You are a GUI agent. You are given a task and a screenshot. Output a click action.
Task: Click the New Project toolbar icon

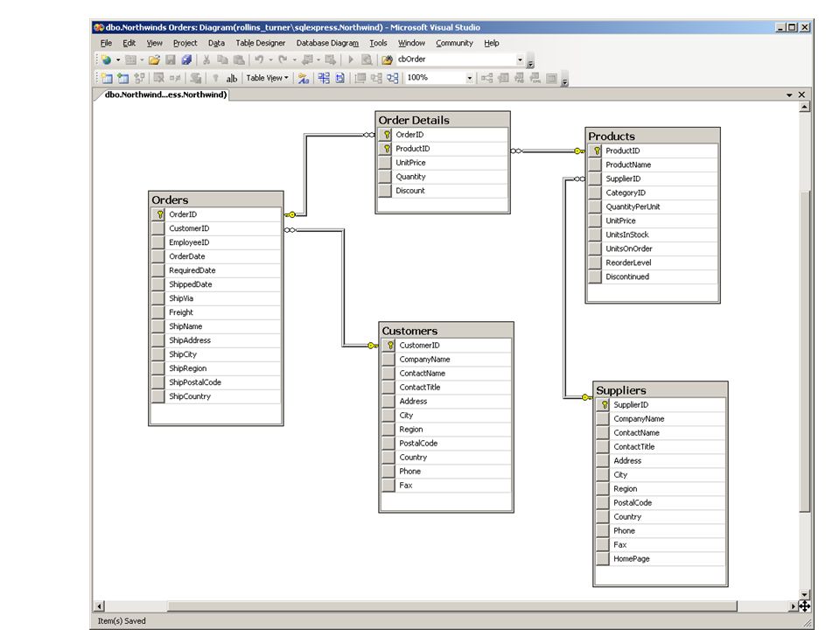click(106, 60)
